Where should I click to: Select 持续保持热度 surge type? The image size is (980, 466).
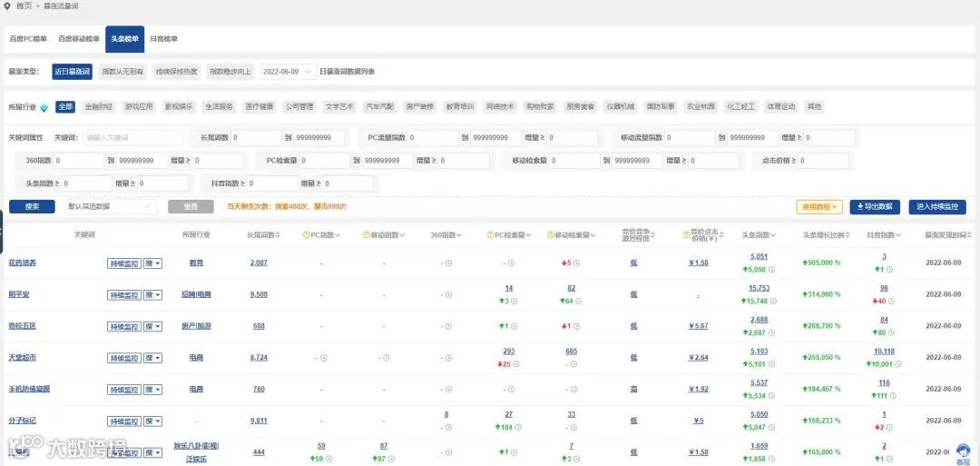pos(176,71)
